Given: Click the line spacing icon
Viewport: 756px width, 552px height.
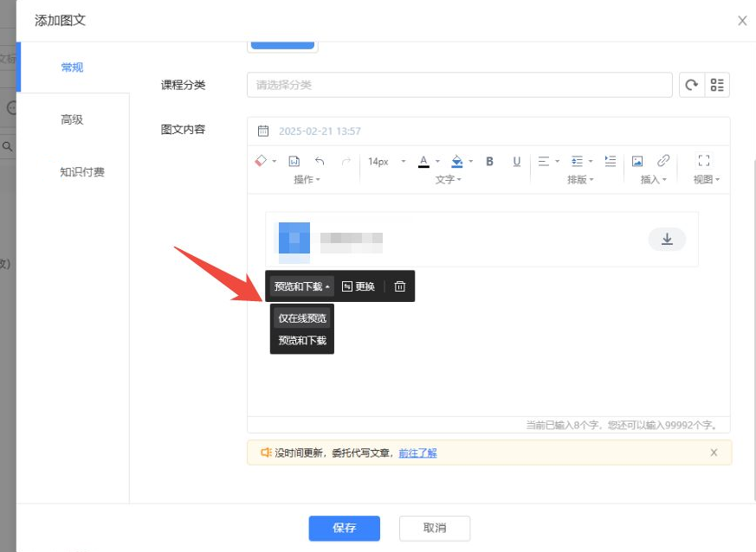Looking at the screenshot, I should (577, 162).
